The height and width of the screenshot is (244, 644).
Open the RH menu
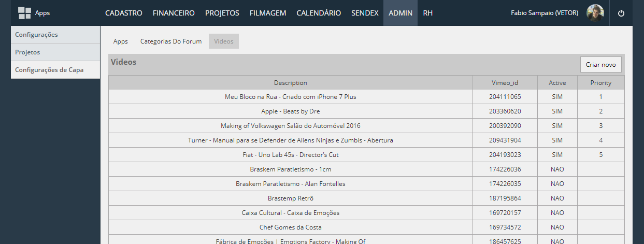pos(427,13)
